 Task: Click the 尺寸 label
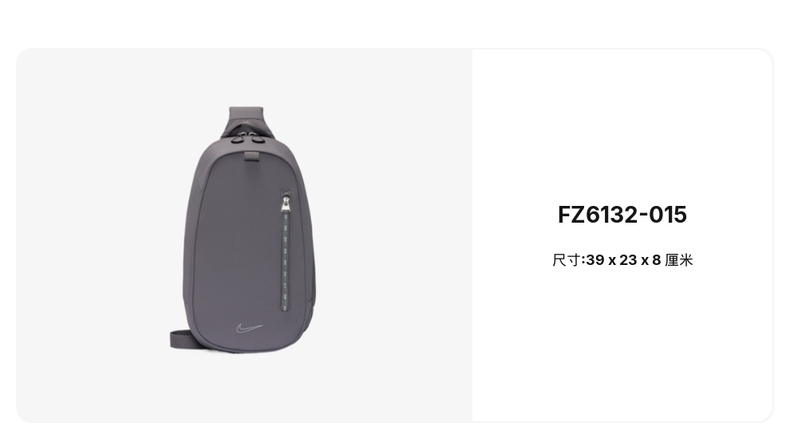[567, 260]
